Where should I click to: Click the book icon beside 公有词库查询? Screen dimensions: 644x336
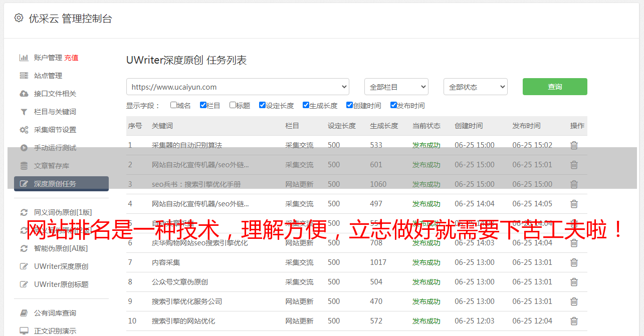click(24, 313)
